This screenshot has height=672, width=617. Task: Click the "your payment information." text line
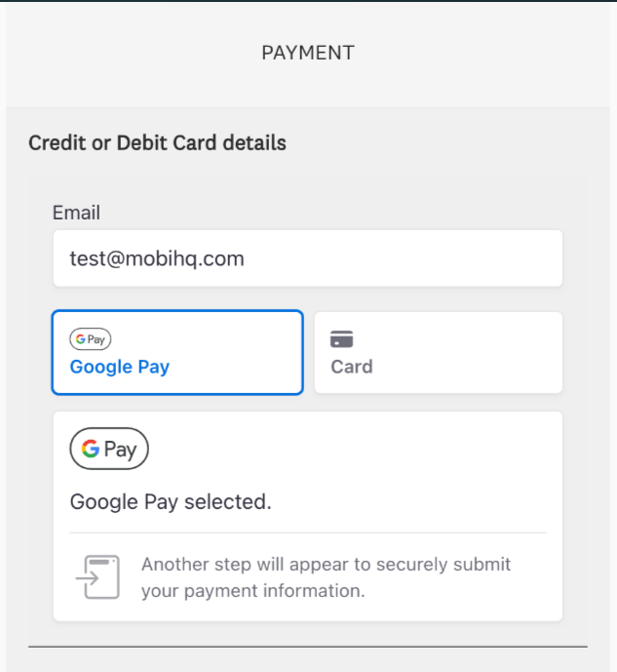[252, 591]
